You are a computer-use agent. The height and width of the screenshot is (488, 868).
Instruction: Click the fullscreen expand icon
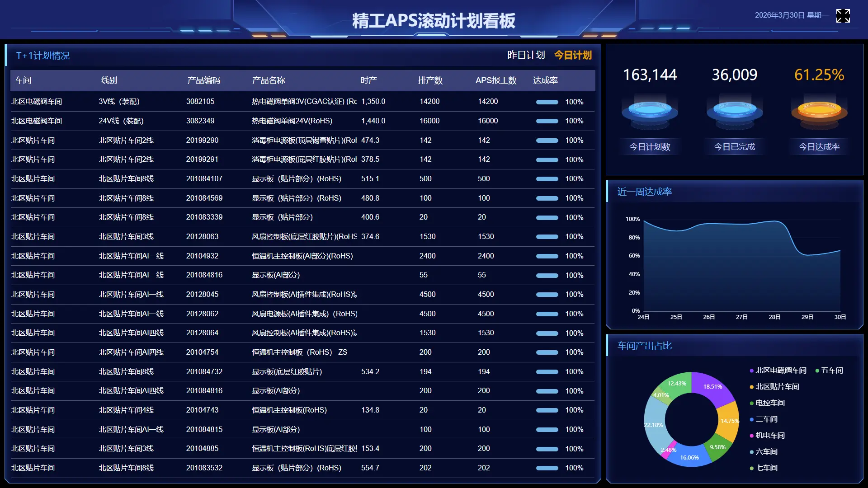pos(843,16)
